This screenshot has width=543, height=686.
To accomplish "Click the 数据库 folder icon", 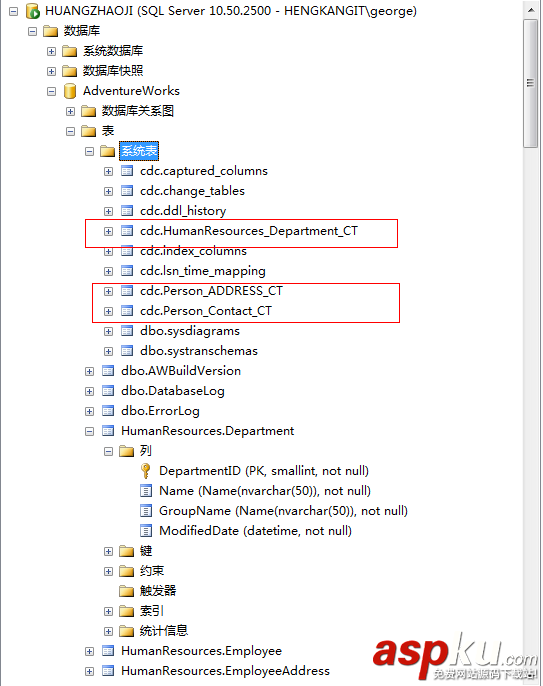I will point(50,31).
